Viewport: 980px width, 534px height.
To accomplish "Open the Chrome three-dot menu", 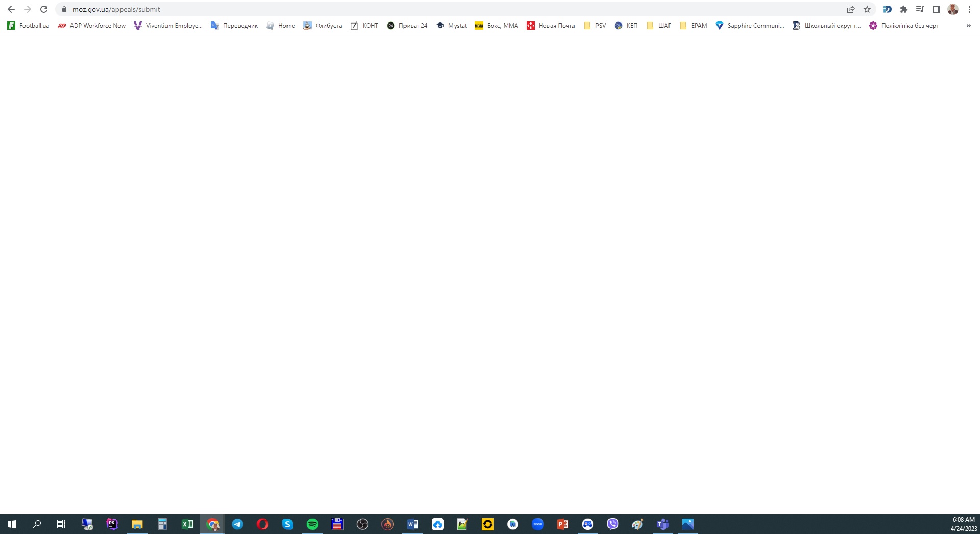I will point(969,9).
